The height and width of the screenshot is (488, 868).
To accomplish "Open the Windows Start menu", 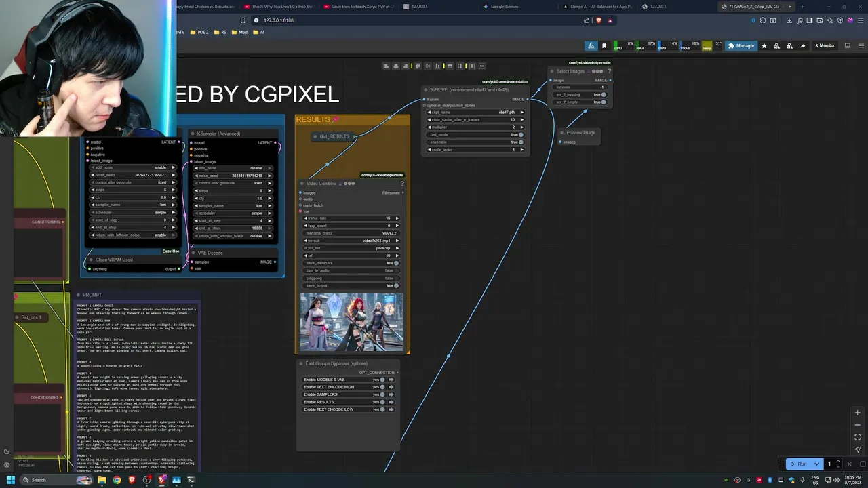I will [10, 480].
